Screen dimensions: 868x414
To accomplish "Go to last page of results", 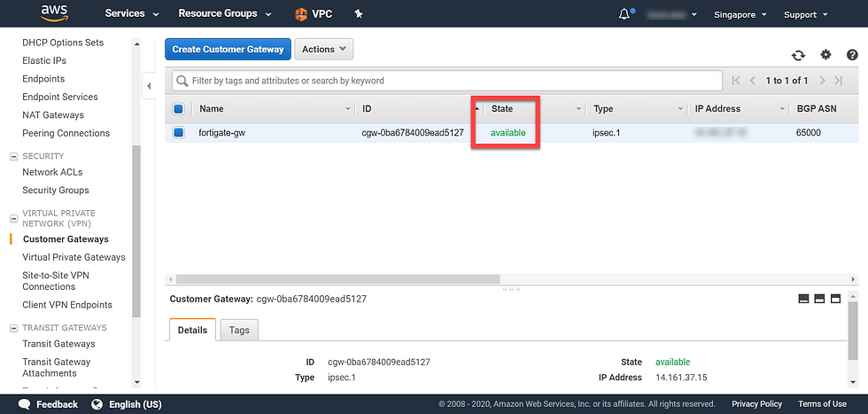I will coord(839,81).
